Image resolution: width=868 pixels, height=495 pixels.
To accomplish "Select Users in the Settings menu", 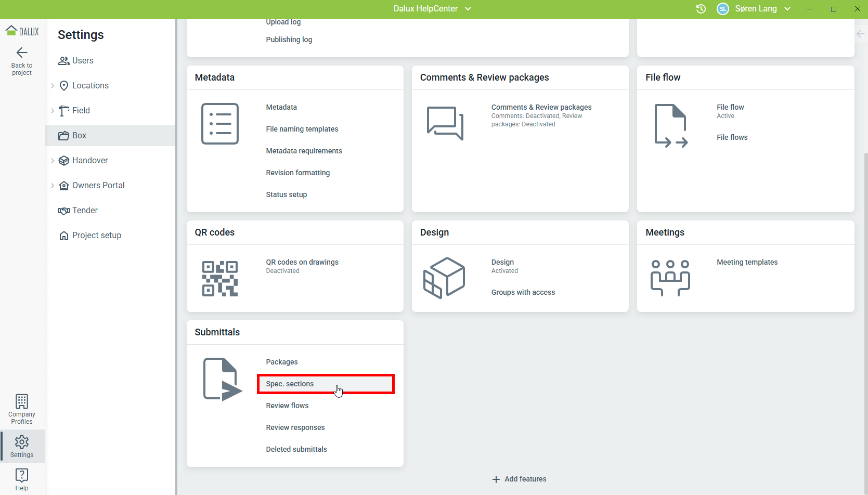I will [83, 61].
